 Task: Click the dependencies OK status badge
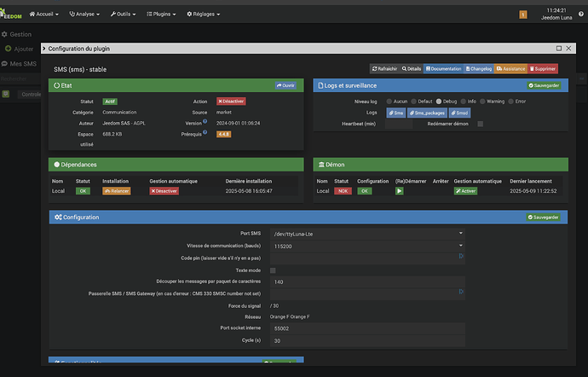(83, 191)
